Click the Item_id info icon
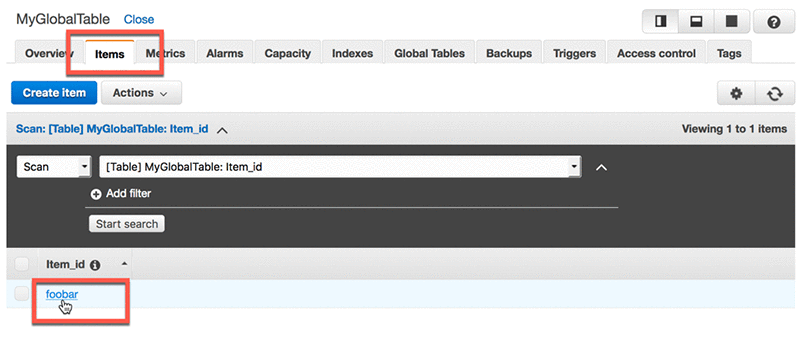The height and width of the screenshot is (361, 800). click(x=95, y=265)
